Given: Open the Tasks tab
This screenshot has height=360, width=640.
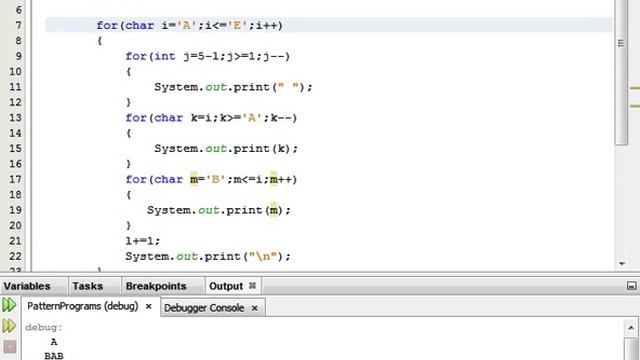Looking at the screenshot, I should (x=87, y=286).
